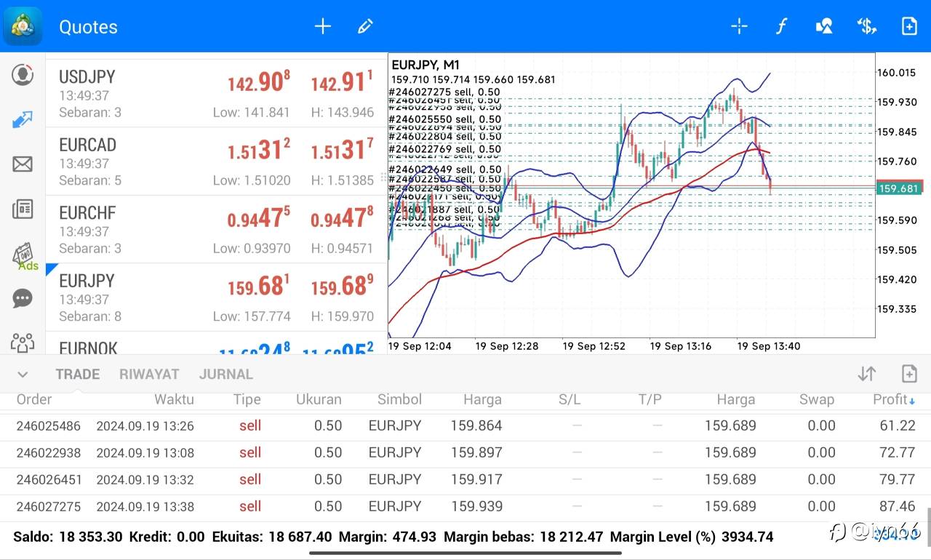Screen dimensions: 931x560
Task: Open the community people icon
Action: point(23,343)
